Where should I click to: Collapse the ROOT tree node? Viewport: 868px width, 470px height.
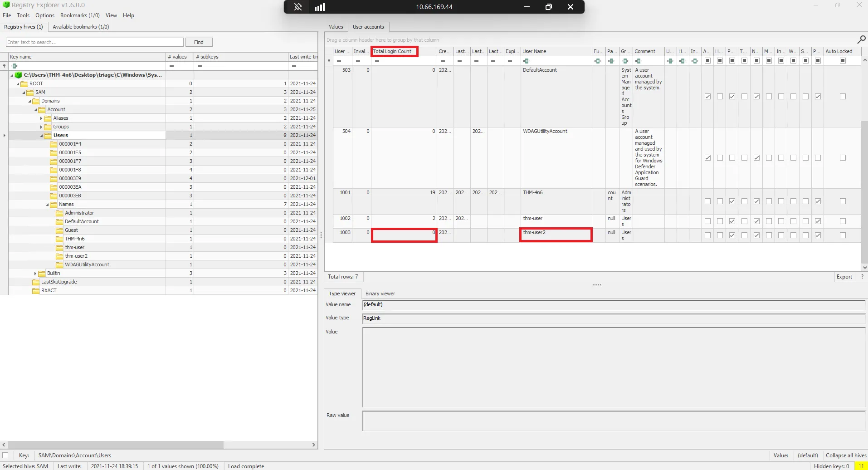[x=18, y=83]
